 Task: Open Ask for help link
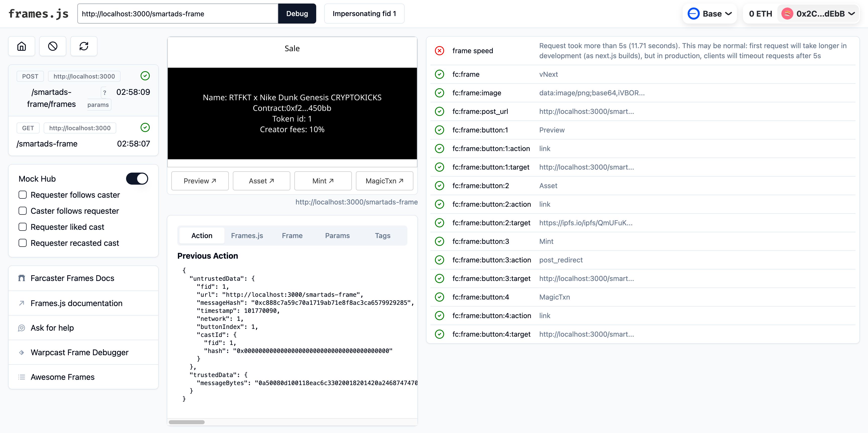83,328
